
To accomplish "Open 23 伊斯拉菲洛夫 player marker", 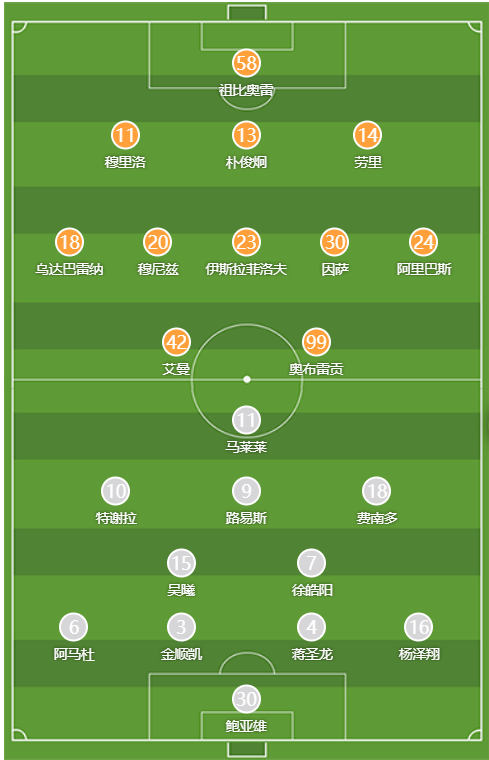I will tap(246, 242).
